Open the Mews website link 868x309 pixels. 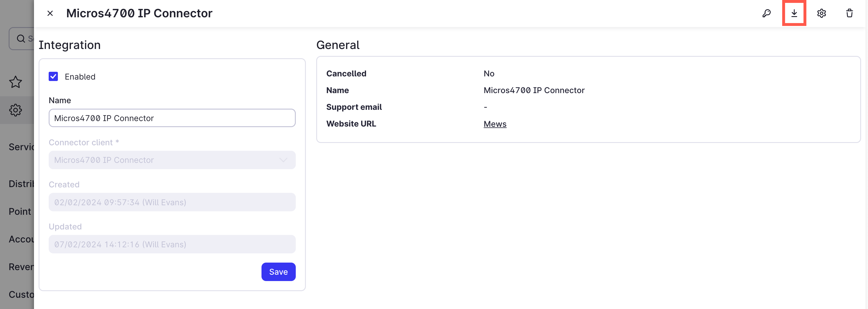pyautogui.click(x=495, y=124)
